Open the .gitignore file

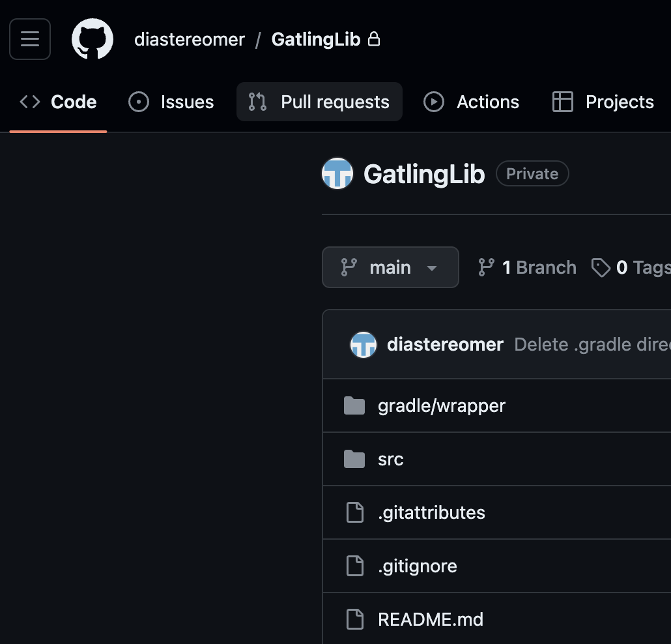(x=418, y=566)
